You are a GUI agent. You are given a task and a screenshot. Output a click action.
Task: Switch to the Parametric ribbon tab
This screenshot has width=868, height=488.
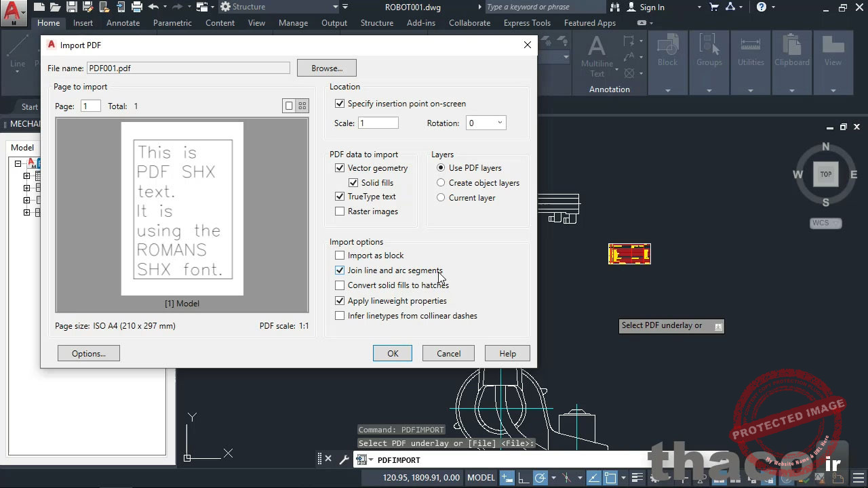172,23
